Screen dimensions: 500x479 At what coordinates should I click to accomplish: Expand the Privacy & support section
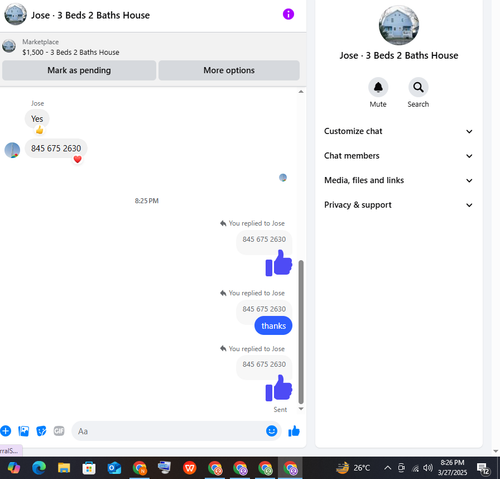(398, 205)
